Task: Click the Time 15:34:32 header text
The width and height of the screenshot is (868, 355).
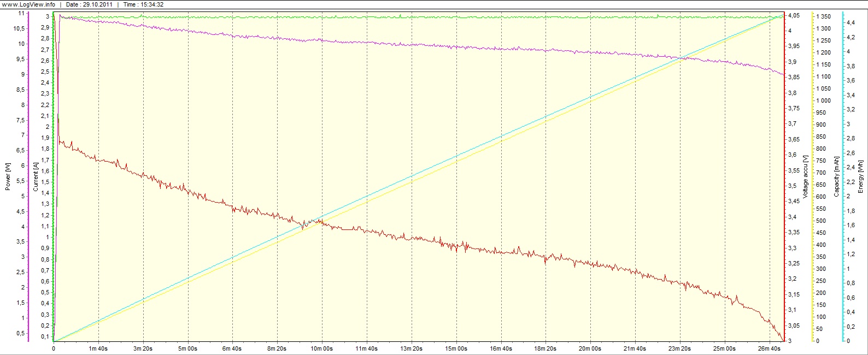Action: coord(143,4)
